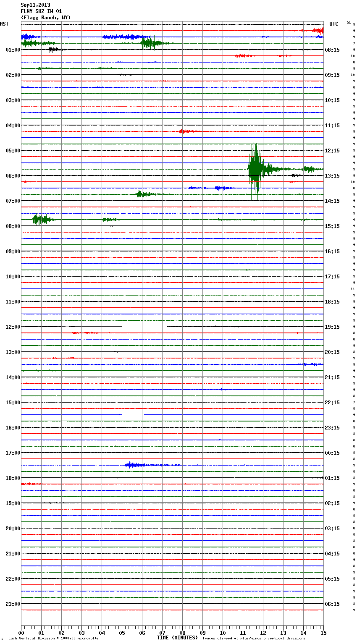Select the 20:00 MST time label
Image resolution: width=357 pixels, height=644 pixels.
(x=13, y=529)
